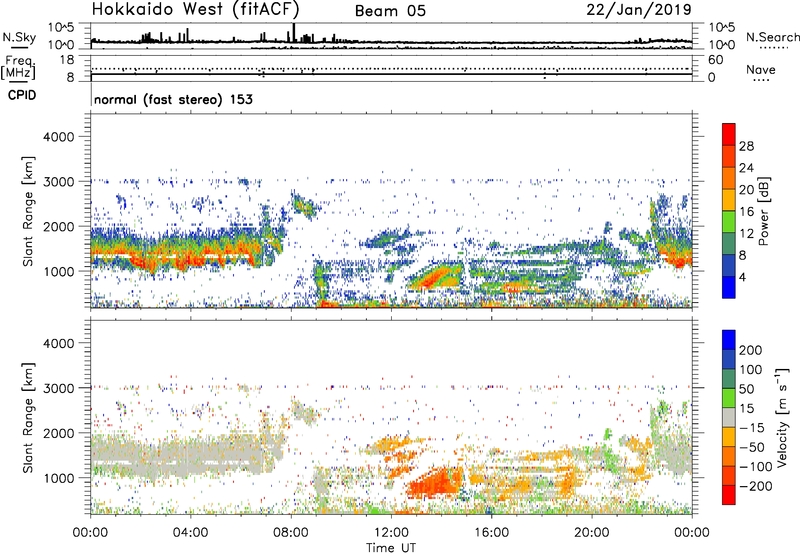Click 'normal (fast stereo) 153' text
800x554 pixels.
[173, 99]
